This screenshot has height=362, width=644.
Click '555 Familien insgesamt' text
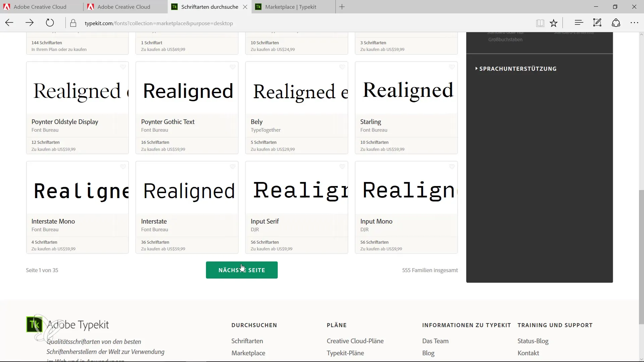430,270
